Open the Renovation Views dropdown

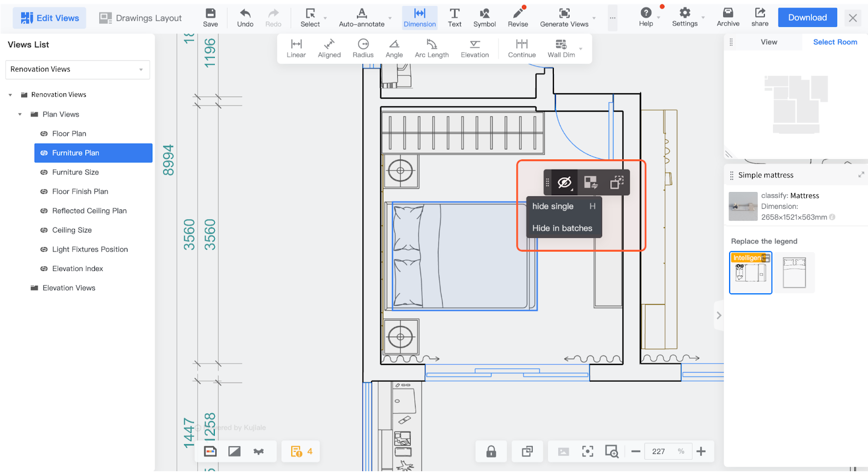point(78,69)
